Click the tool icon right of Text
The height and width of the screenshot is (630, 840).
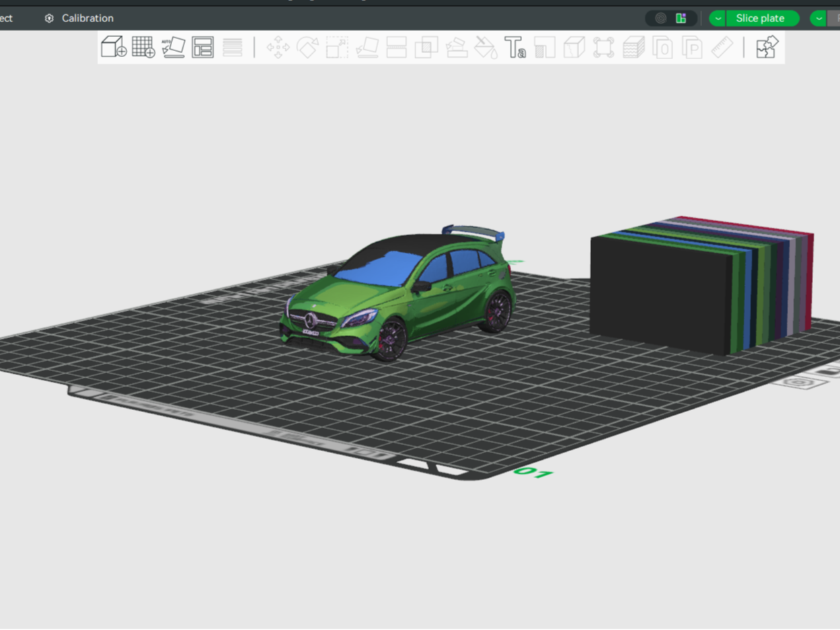point(545,47)
